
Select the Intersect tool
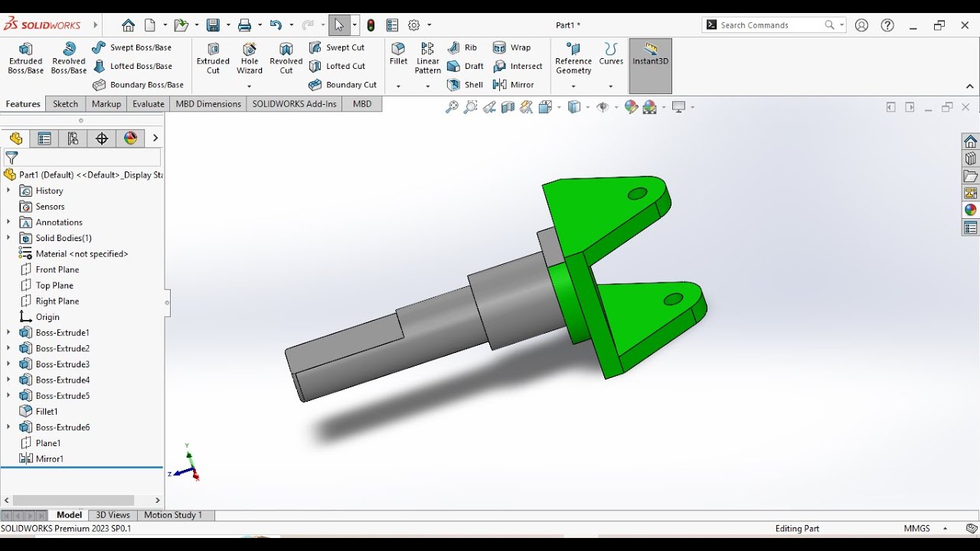click(518, 66)
